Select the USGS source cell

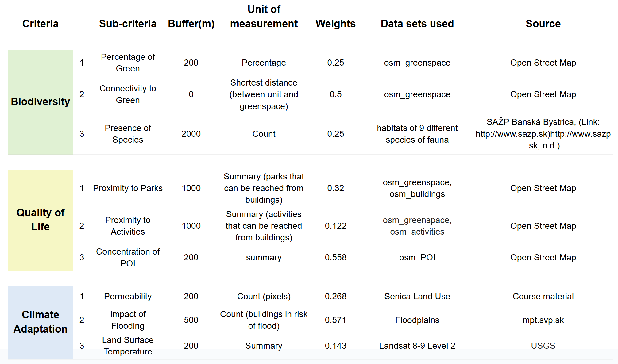pos(543,346)
